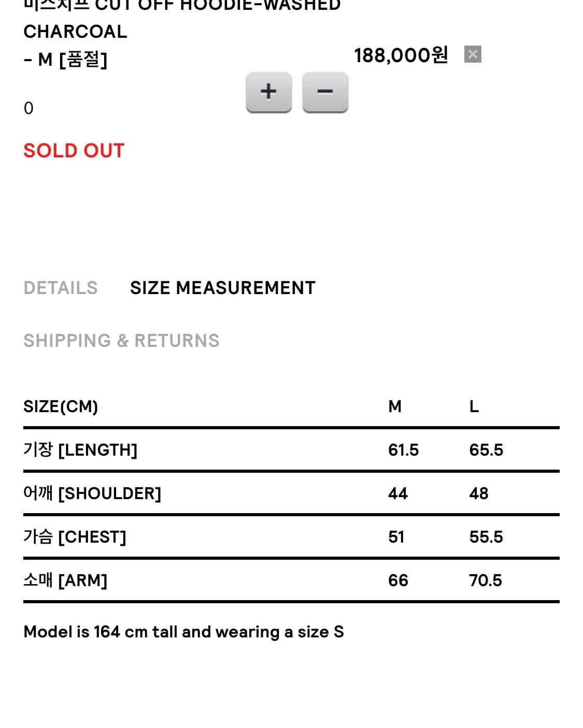Click the model height note text

point(183,632)
